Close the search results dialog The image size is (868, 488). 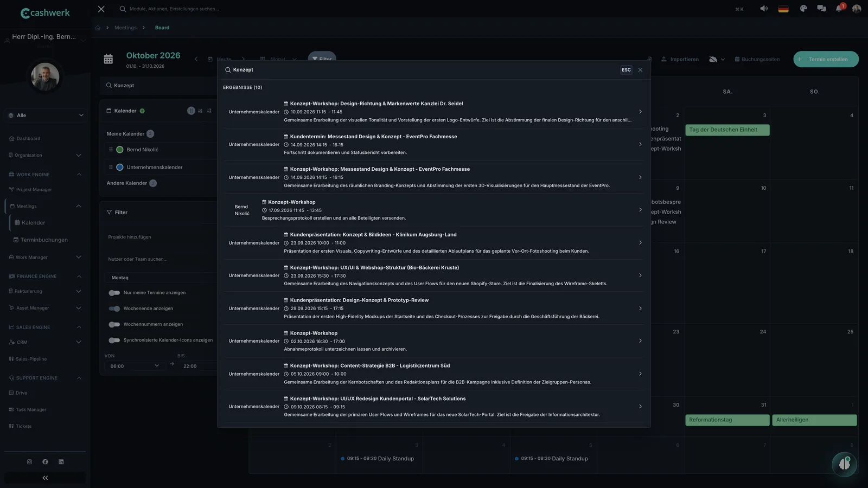click(x=640, y=70)
